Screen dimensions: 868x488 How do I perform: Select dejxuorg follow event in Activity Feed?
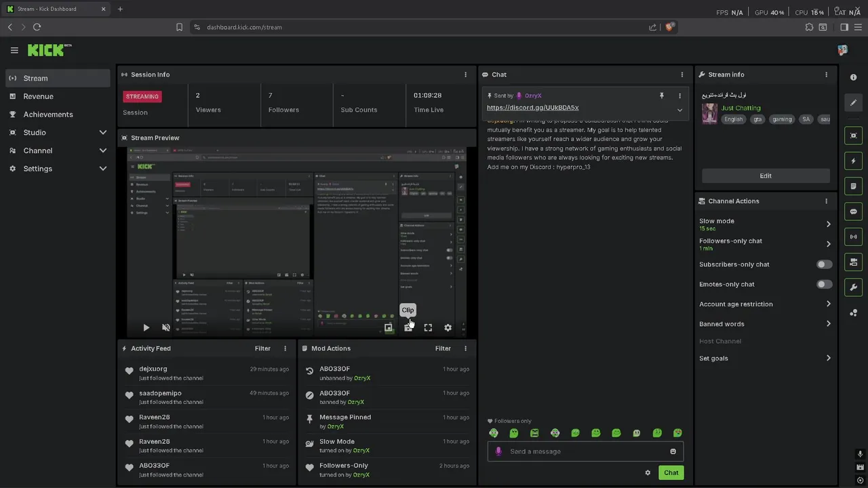(x=206, y=373)
